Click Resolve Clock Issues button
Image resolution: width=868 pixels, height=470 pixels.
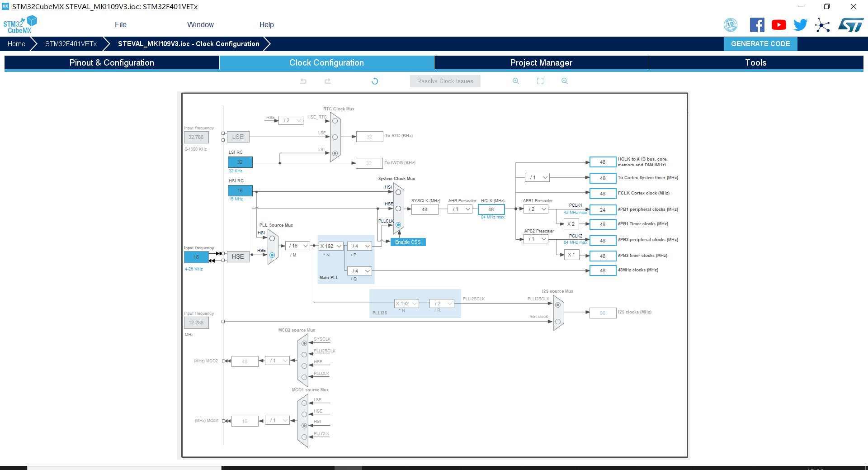[x=445, y=81]
